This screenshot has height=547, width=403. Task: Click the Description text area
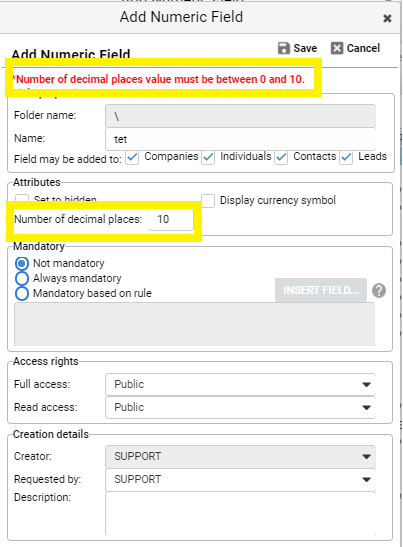click(x=240, y=513)
